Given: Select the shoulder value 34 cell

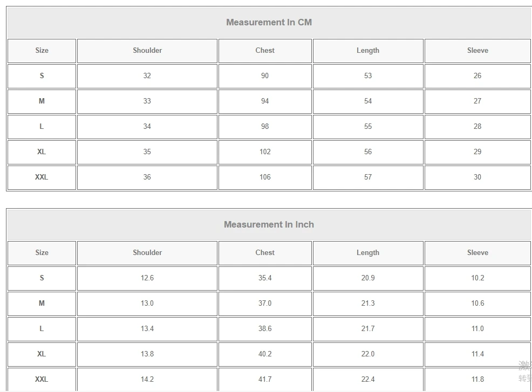Looking at the screenshot, I should pyautogui.click(x=147, y=126).
